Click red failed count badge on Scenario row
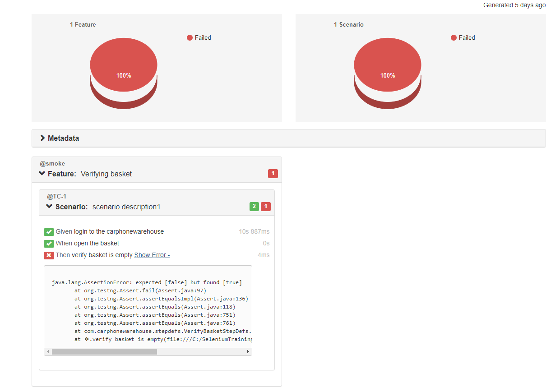560x392 pixels. (266, 207)
